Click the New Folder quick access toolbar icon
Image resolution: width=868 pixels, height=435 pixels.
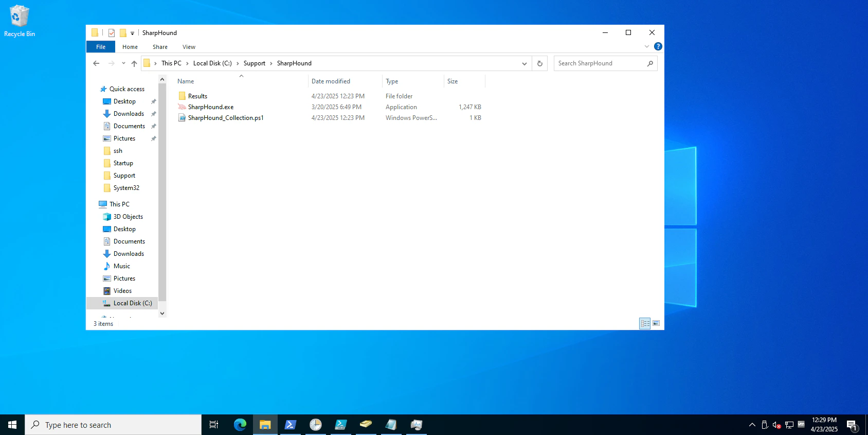pyautogui.click(x=123, y=33)
